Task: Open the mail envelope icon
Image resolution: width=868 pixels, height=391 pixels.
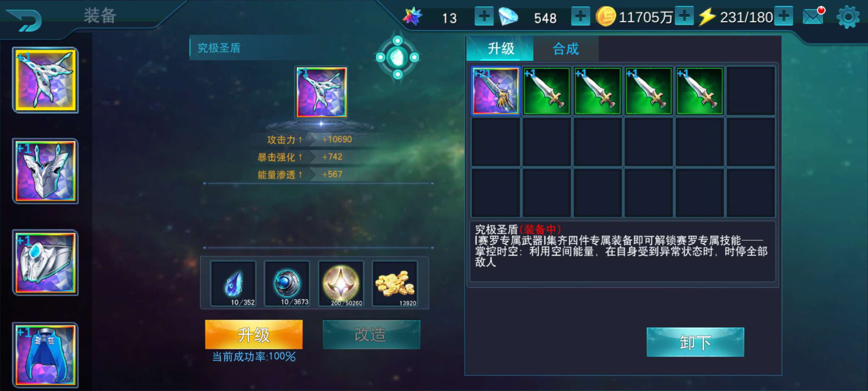Action: pyautogui.click(x=814, y=16)
